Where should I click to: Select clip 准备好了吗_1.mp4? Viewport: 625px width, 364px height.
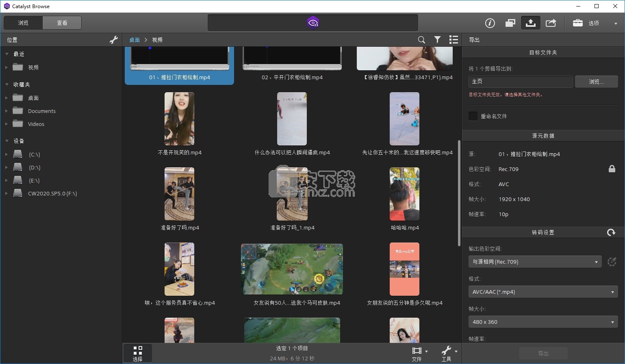(292, 199)
